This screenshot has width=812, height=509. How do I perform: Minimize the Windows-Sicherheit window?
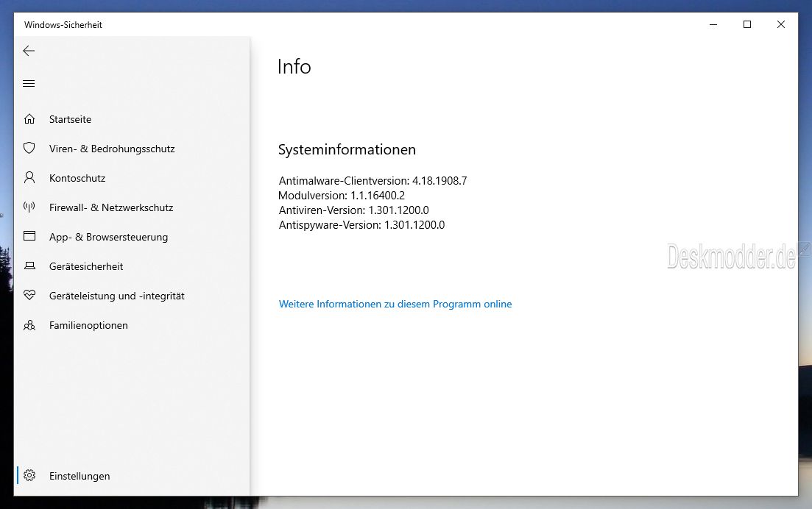point(713,24)
